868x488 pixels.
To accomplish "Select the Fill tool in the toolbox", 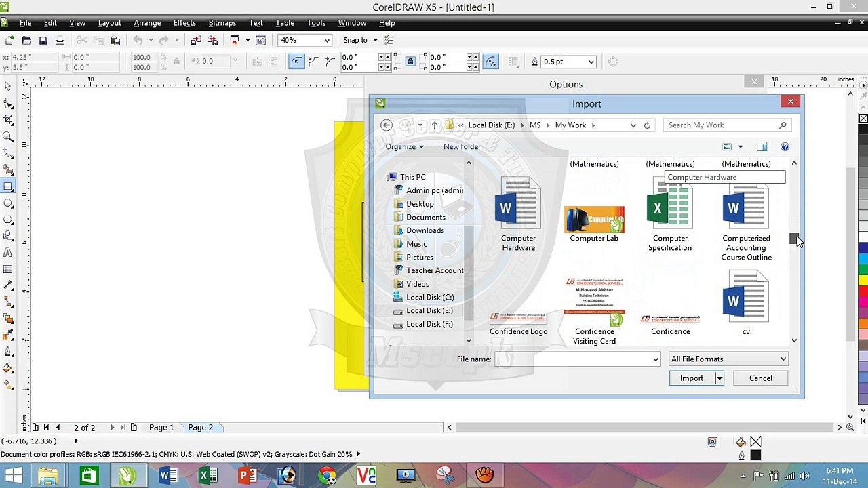I will pos(8,369).
